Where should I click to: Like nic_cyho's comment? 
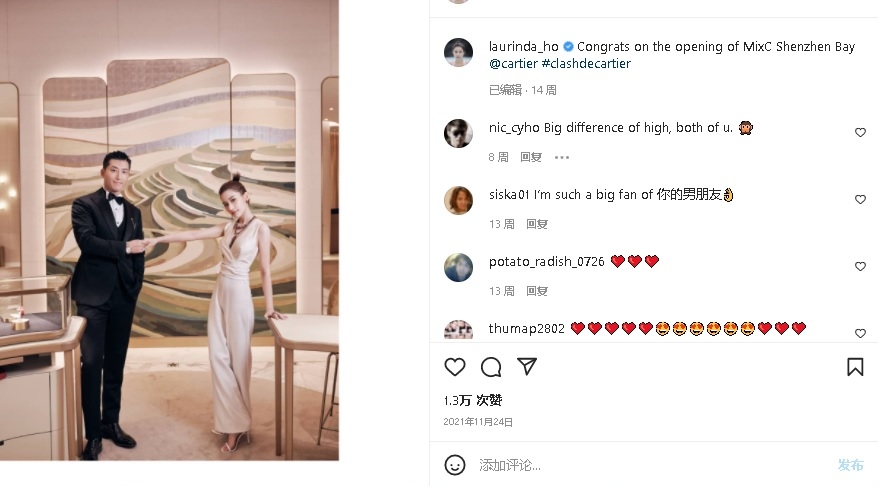[860, 133]
